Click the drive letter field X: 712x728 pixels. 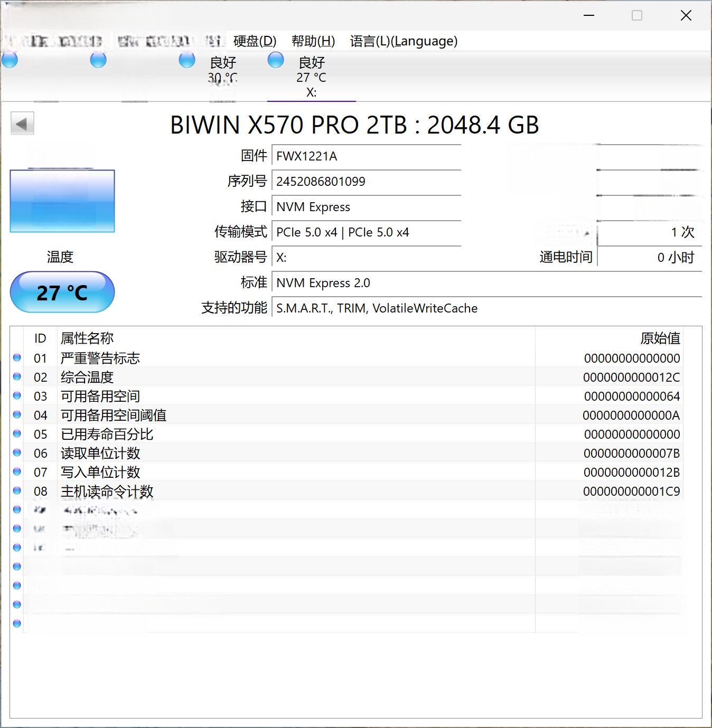pos(366,258)
